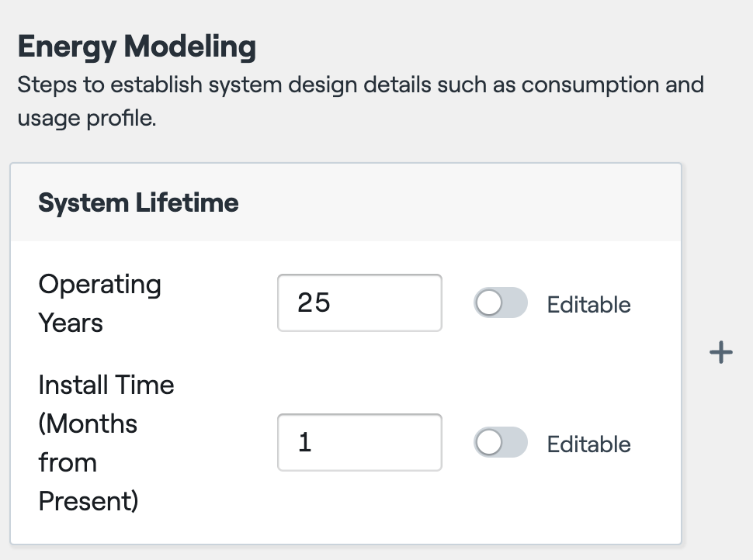The image size is (753, 560).
Task: Click the word "Years" under Operating
Action: [x=71, y=323]
